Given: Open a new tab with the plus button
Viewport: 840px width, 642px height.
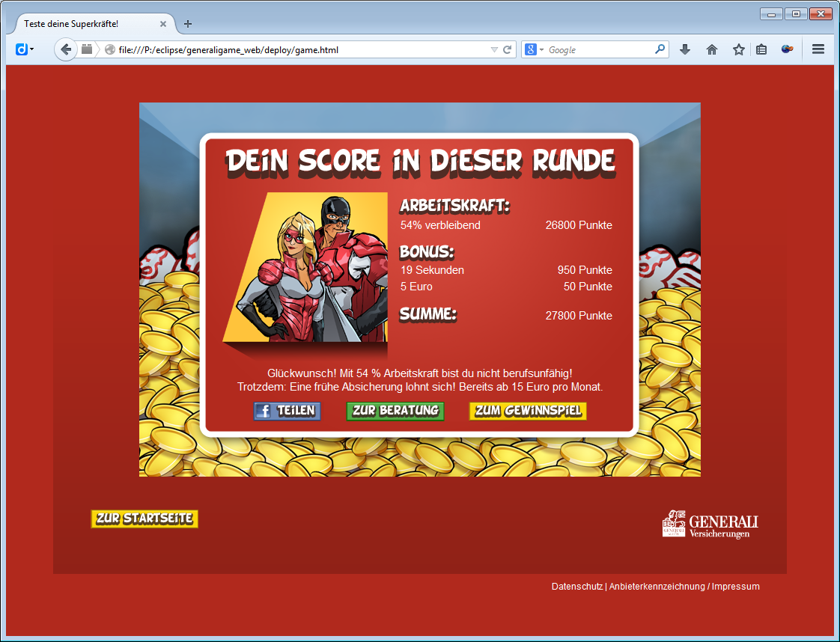Looking at the screenshot, I should click(x=187, y=23).
